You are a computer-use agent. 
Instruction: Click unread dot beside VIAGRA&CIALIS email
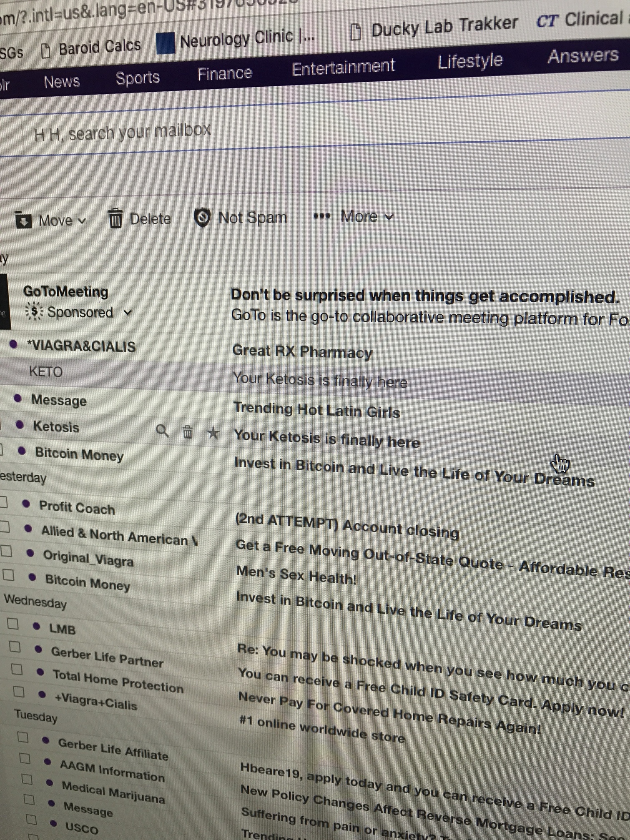tap(14, 344)
